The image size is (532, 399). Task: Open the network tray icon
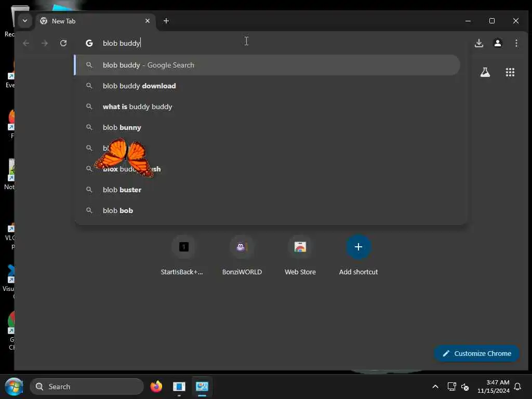(451, 387)
